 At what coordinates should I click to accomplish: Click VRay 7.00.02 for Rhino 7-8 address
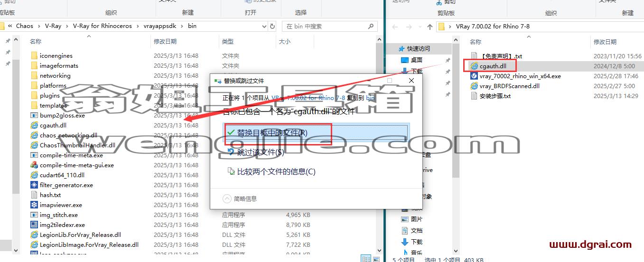pos(492,27)
